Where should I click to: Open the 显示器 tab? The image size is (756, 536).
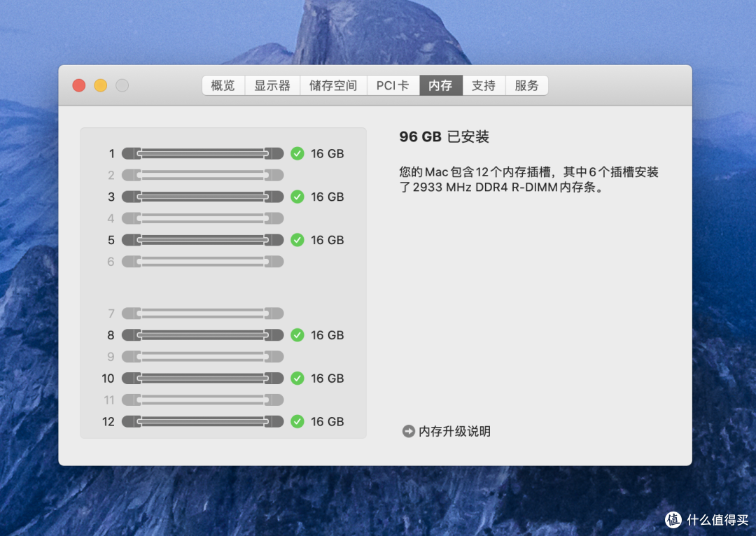coord(272,85)
